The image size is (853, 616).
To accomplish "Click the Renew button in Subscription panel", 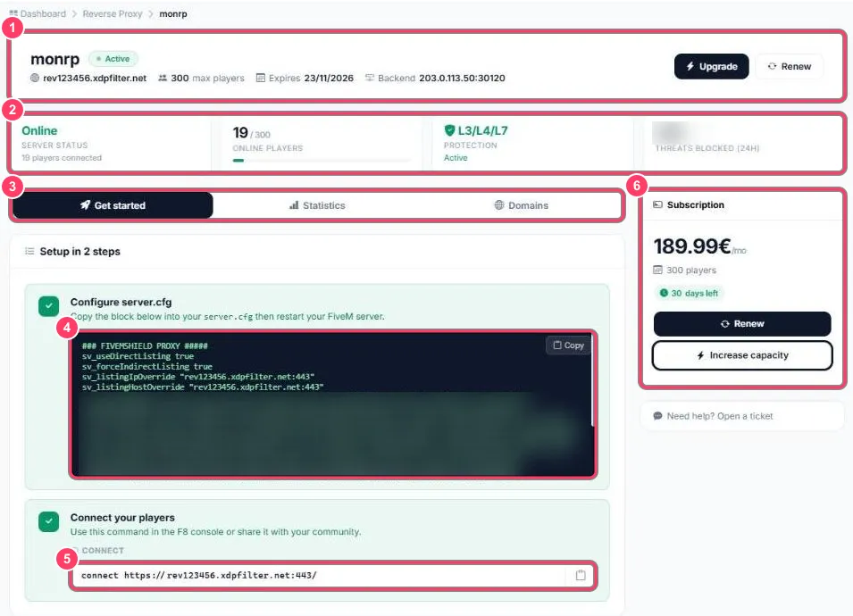I will (742, 323).
